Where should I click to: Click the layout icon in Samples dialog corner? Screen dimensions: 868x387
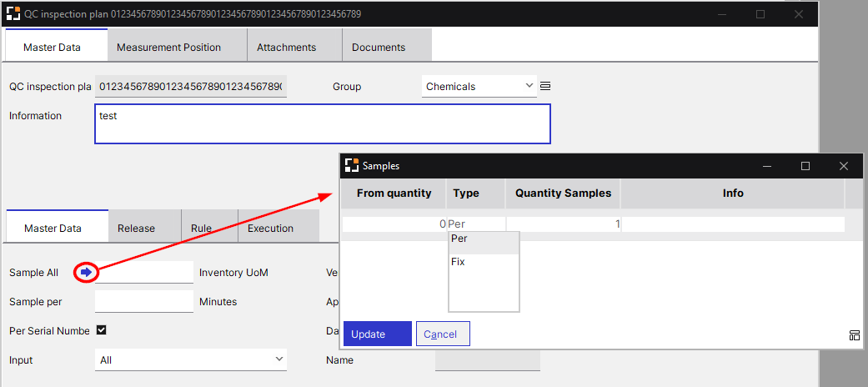click(854, 335)
